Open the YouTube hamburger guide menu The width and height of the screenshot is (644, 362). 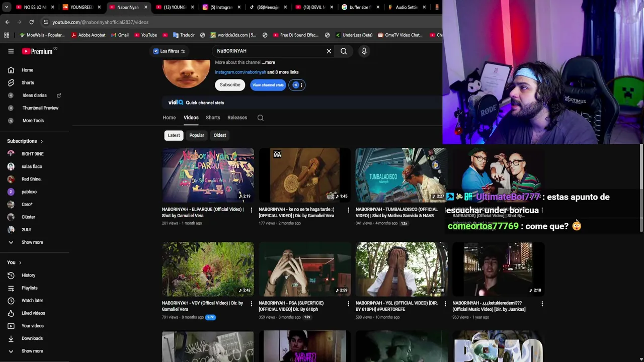pyautogui.click(x=11, y=51)
